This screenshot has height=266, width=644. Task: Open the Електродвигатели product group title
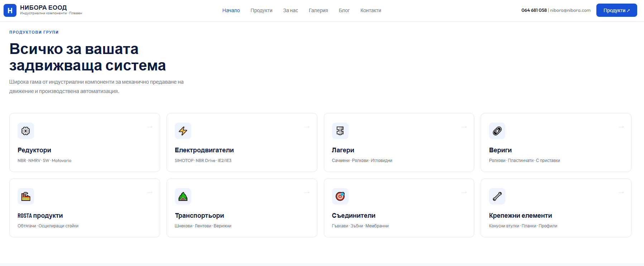(x=204, y=150)
